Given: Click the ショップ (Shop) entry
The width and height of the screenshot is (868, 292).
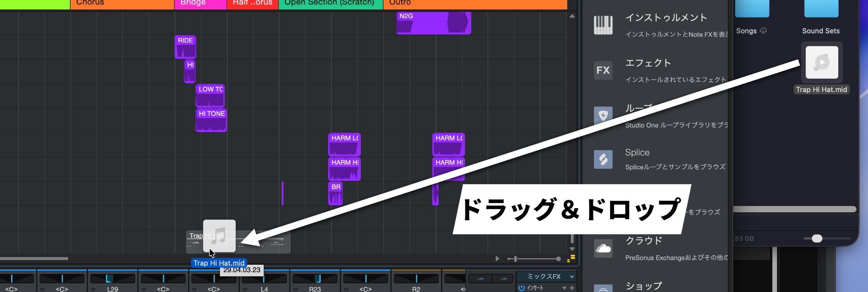Looking at the screenshot, I should pyautogui.click(x=644, y=286).
